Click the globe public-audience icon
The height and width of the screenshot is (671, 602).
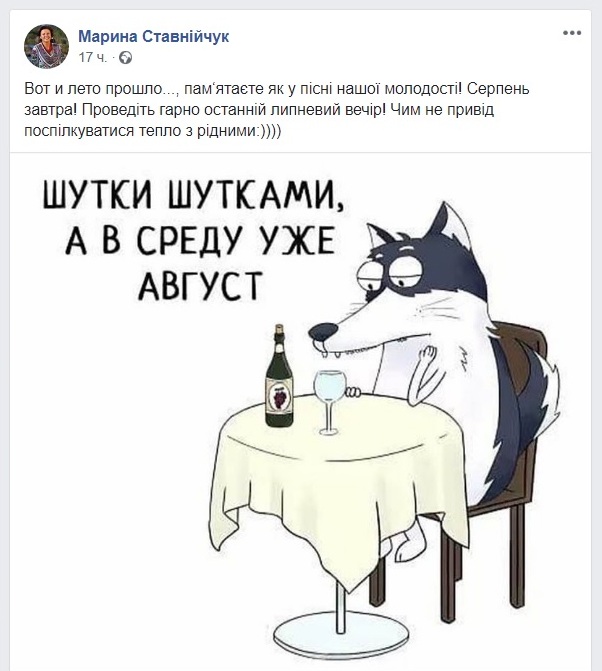[125, 57]
